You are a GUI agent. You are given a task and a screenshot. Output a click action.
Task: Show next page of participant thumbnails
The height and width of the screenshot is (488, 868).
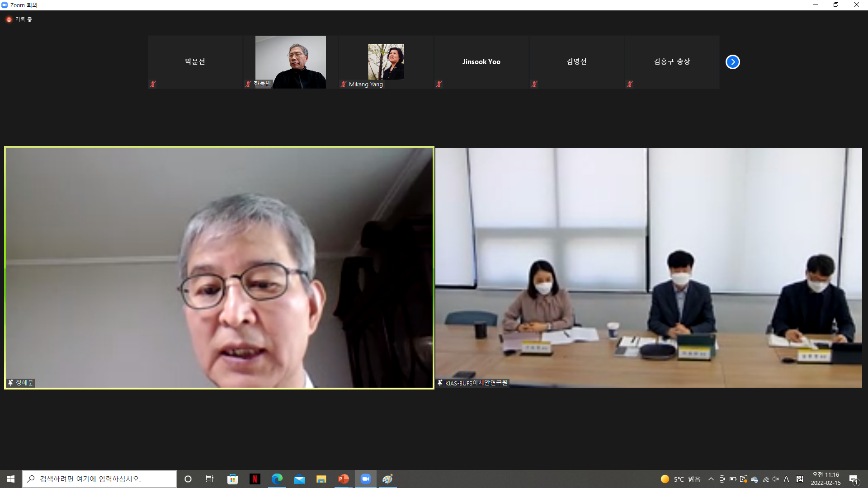click(x=732, y=62)
